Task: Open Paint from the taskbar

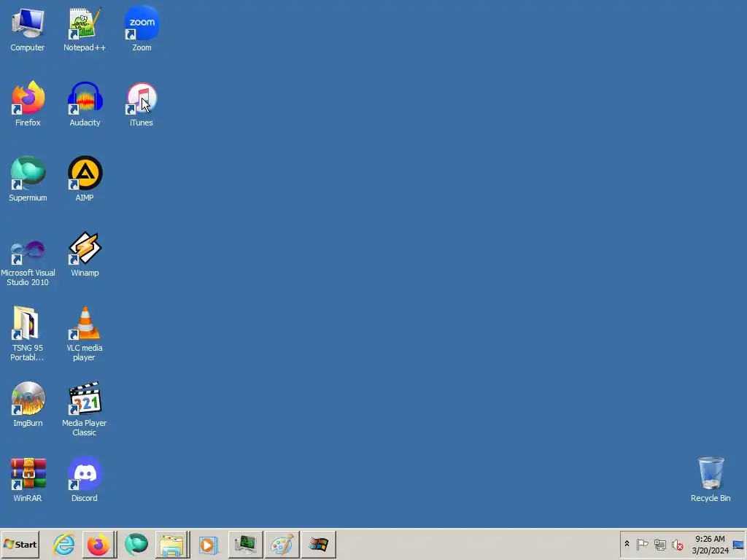Action: click(x=282, y=544)
